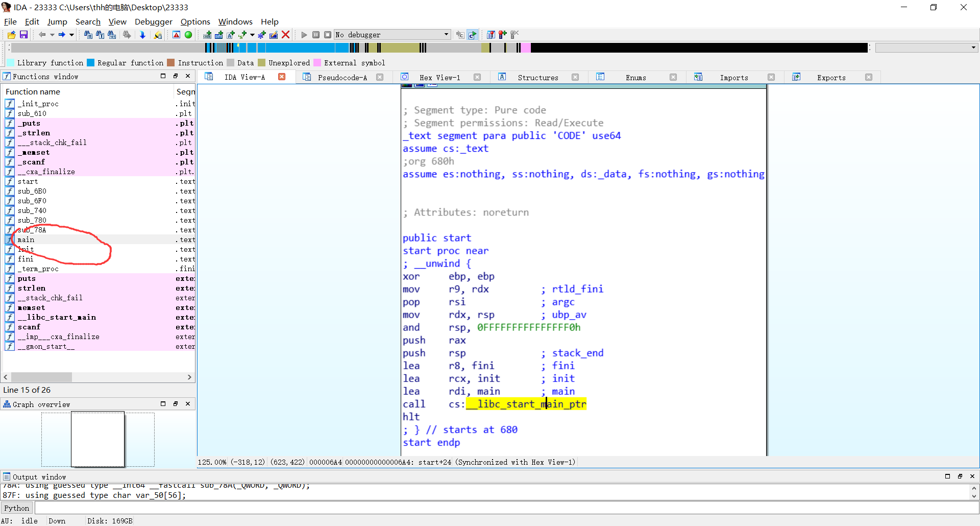Click the ASCII string 'A+' icon
Viewport: 980px width, 526px height.
pyautogui.click(x=231, y=35)
